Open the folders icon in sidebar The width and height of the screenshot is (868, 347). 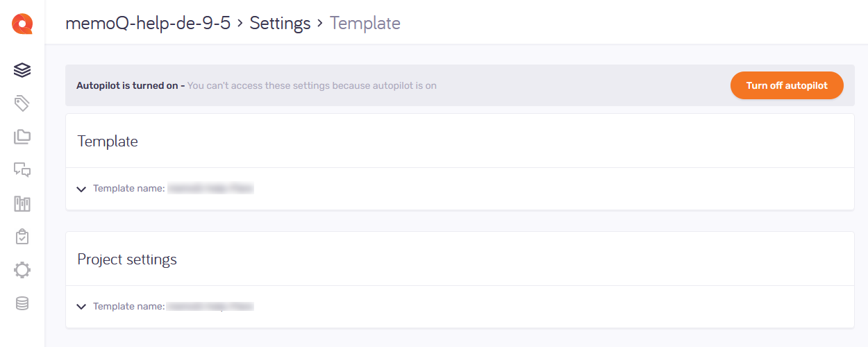[x=22, y=137]
